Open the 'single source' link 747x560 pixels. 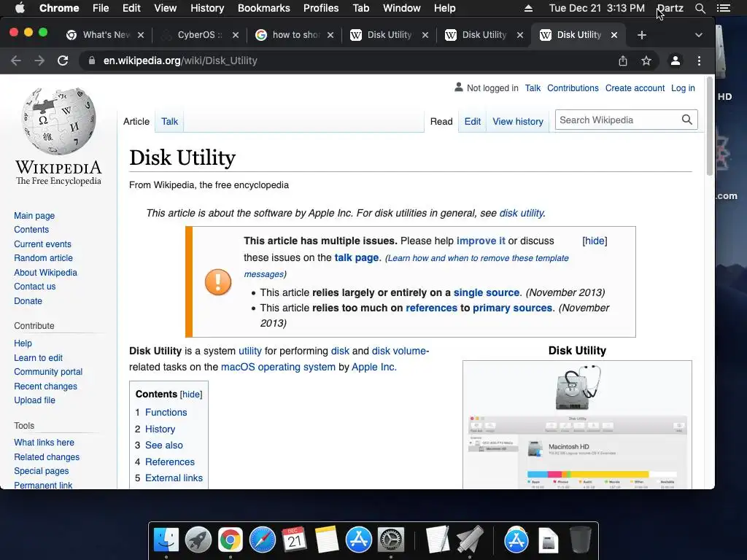[x=487, y=292]
